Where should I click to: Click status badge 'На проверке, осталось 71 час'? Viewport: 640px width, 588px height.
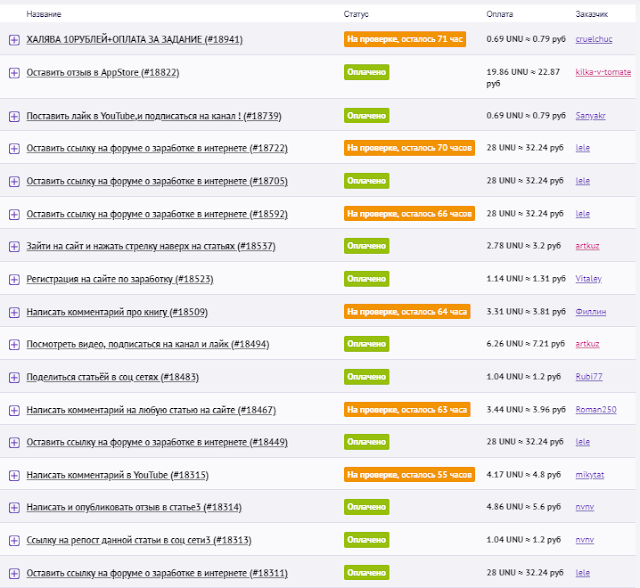point(405,39)
